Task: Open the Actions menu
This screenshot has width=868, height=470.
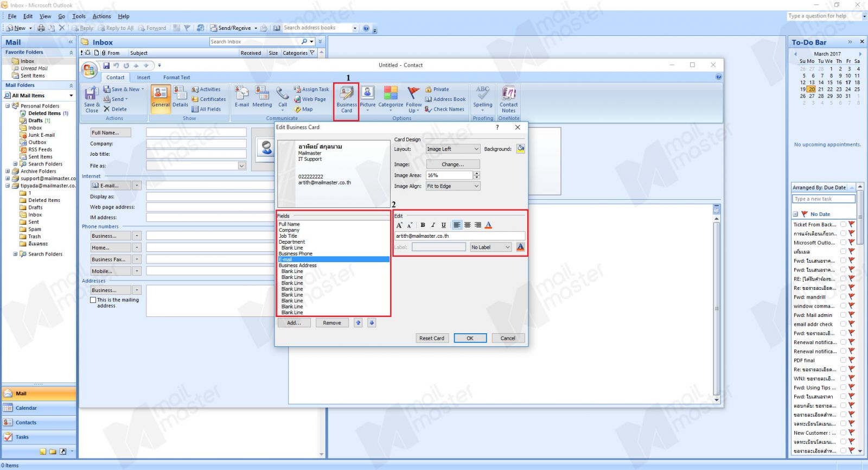Action: (101, 16)
